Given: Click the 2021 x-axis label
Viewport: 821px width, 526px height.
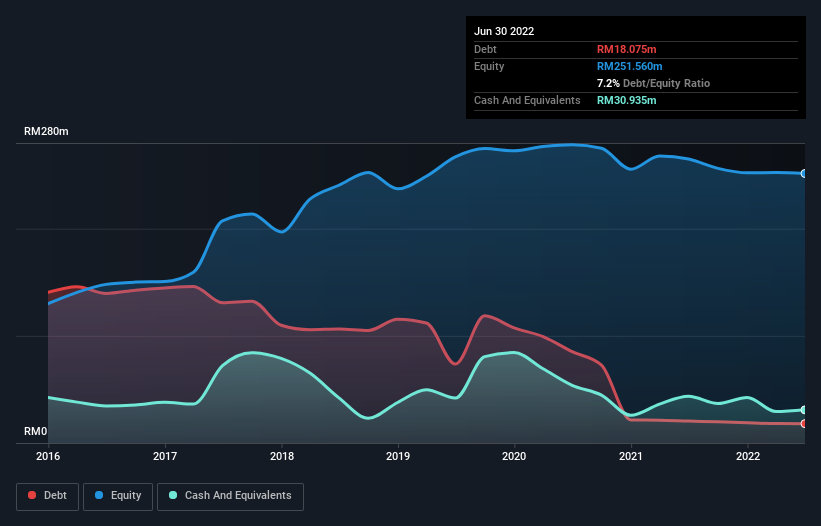Looking at the screenshot, I should click(631, 456).
